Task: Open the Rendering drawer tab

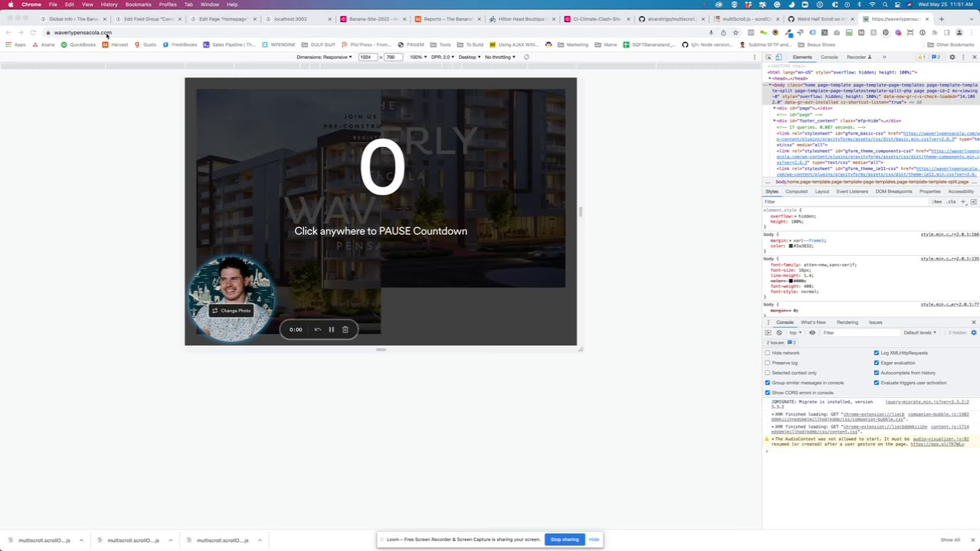Action: [x=847, y=322]
